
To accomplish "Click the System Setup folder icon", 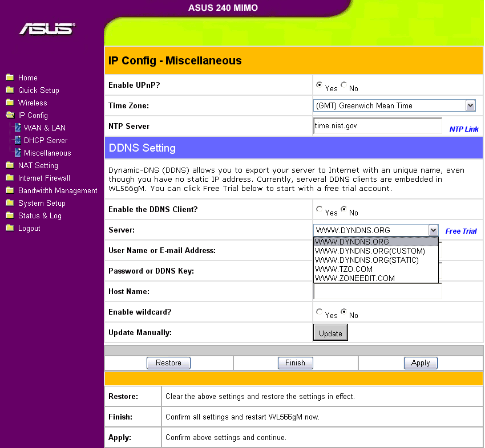I will [x=10, y=203].
